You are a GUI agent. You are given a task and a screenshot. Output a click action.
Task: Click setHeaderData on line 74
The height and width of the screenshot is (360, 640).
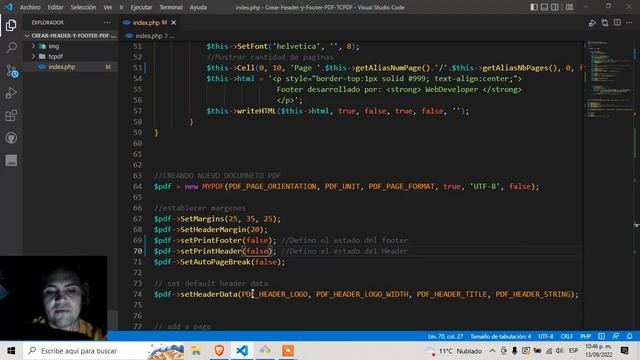[209, 294]
